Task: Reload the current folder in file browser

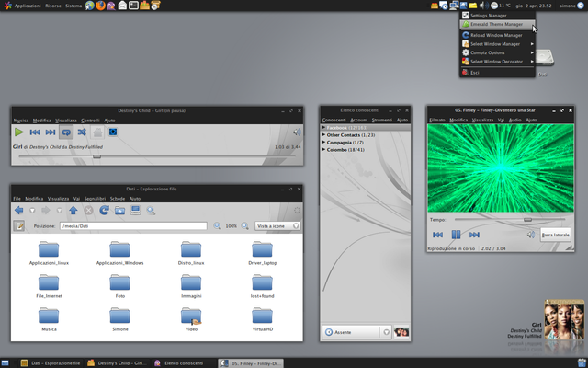Action: click(105, 211)
